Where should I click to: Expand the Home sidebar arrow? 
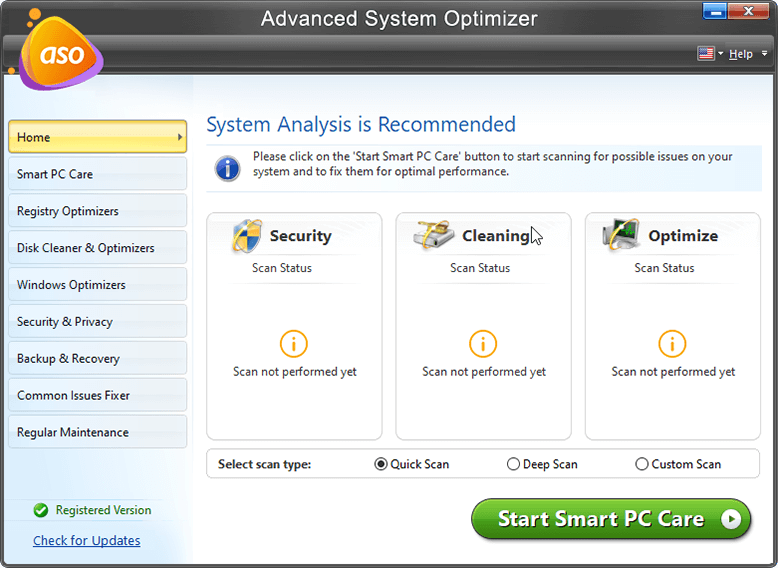tap(180, 137)
